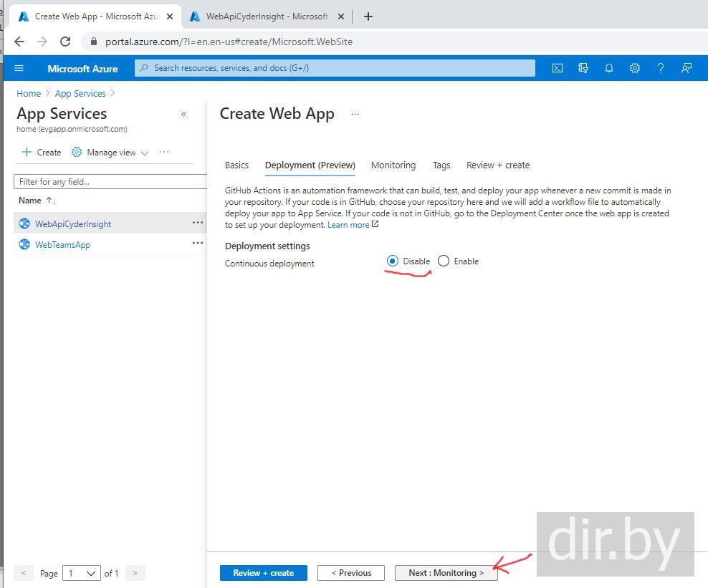Open portal settings gear icon
This screenshot has height=588, width=708.
(635, 68)
